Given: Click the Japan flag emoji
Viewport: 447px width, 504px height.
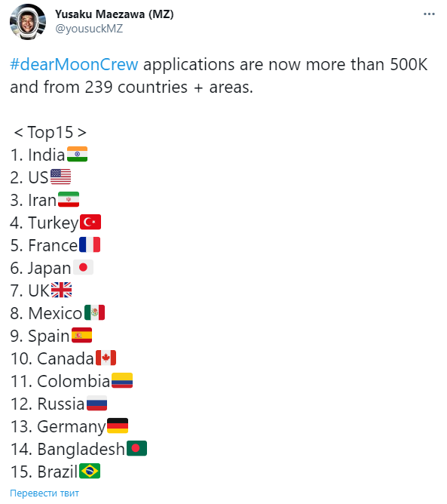Looking at the screenshot, I should [x=83, y=267].
